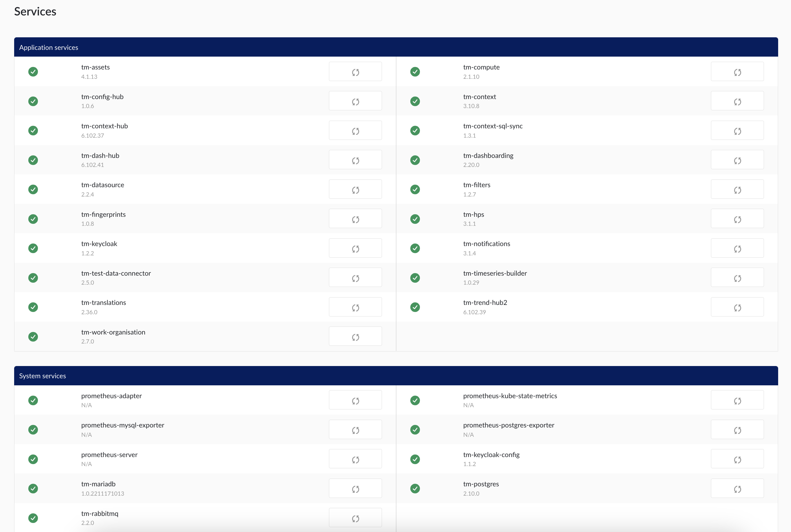Restart tm-dashboarding service
Image resolution: width=791 pixels, height=532 pixels.
click(x=737, y=160)
